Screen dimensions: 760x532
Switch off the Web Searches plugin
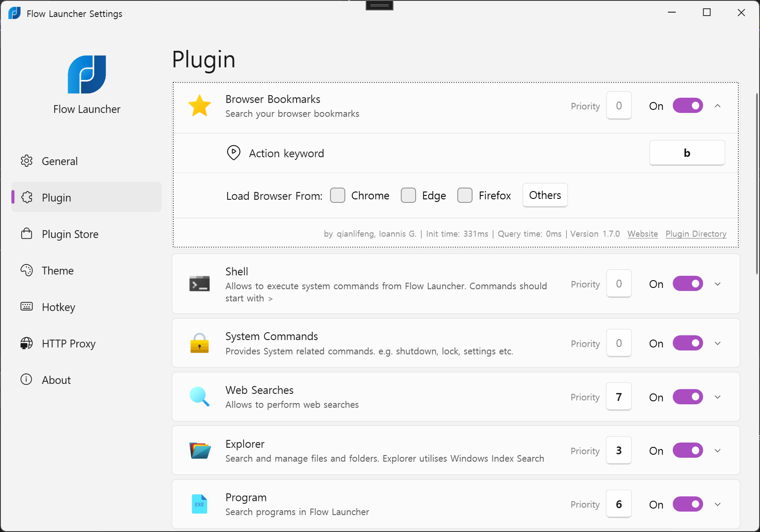[x=688, y=397]
